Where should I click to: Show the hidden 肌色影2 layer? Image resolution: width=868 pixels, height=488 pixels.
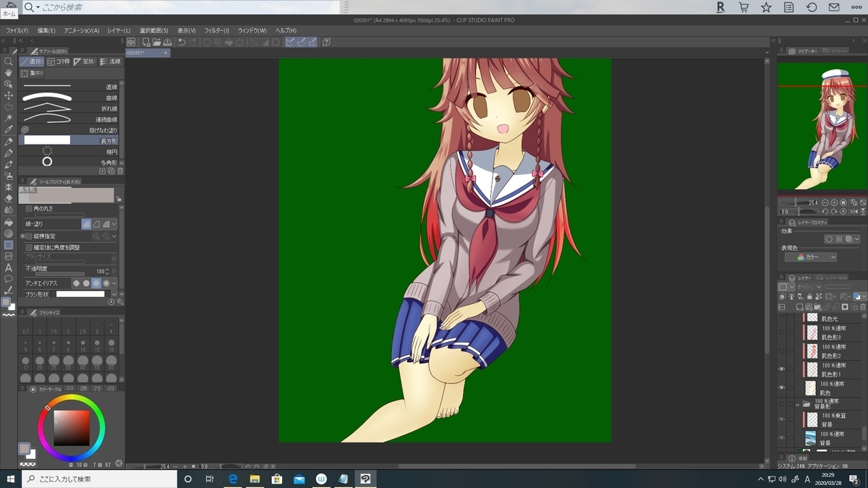(x=781, y=351)
